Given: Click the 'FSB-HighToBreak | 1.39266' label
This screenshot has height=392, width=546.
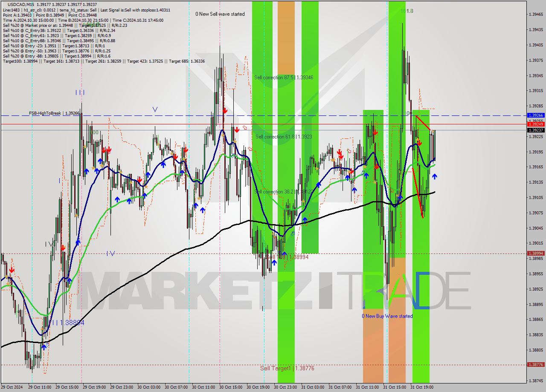Looking at the screenshot, I should click(54, 113).
